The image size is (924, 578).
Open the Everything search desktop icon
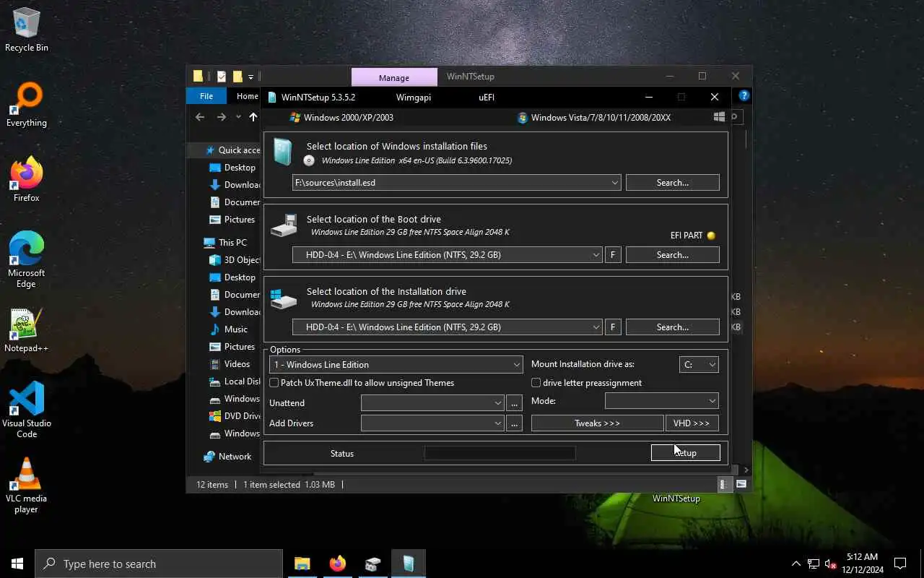27,105
